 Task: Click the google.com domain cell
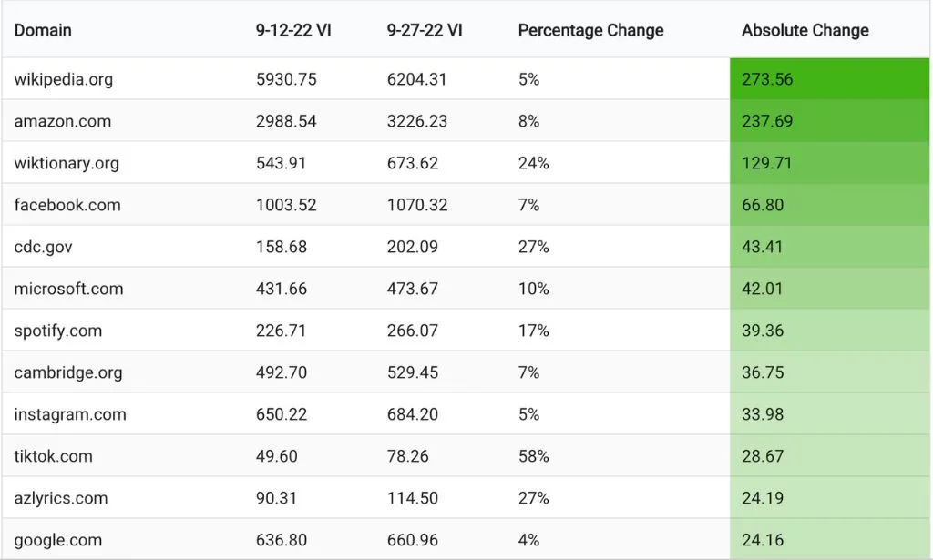pyautogui.click(x=58, y=540)
